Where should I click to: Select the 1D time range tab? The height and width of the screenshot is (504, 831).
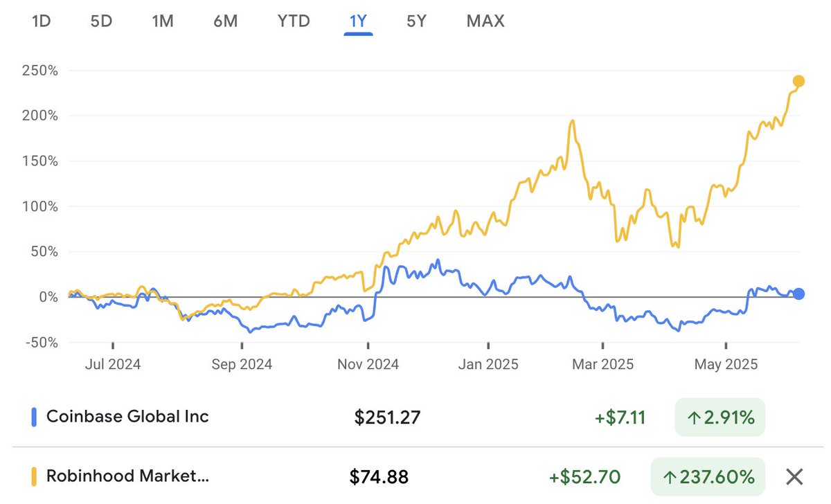tap(42, 21)
